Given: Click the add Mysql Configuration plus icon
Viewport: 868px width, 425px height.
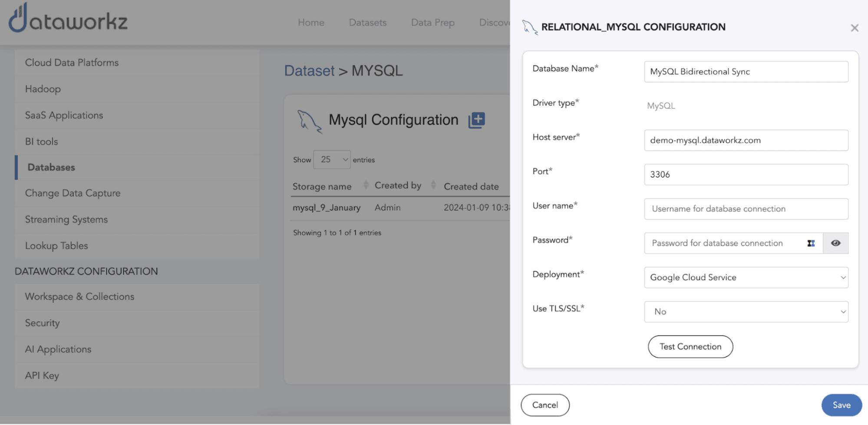Looking at the screenshot, I should coord(476,120).
